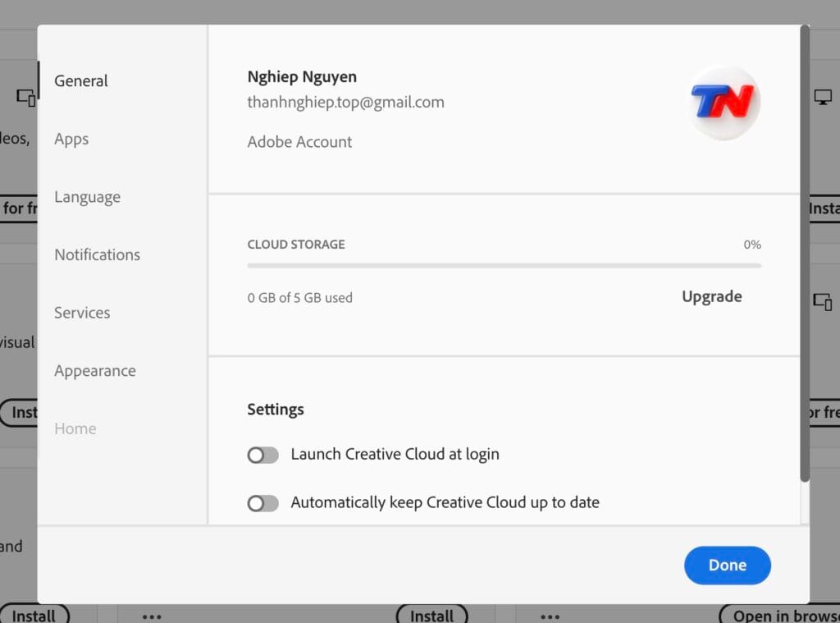Click the ellipsis icon near bottom left

152,616
